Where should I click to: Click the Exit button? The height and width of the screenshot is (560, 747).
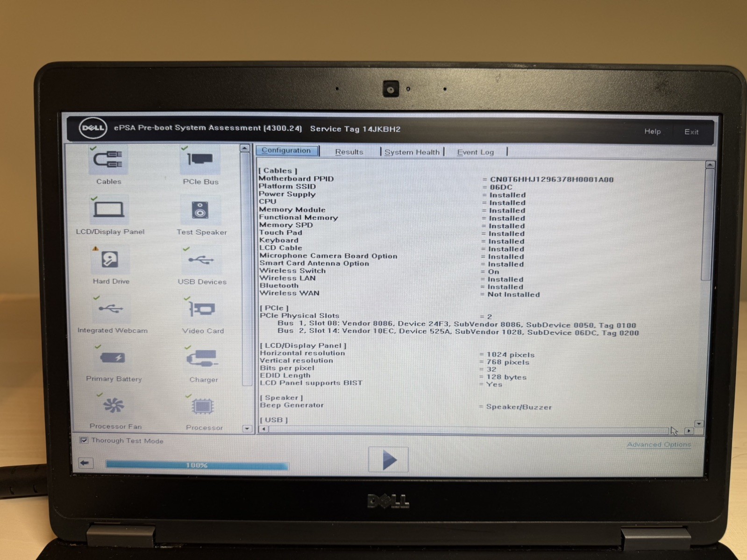click(x=691, y=132)
